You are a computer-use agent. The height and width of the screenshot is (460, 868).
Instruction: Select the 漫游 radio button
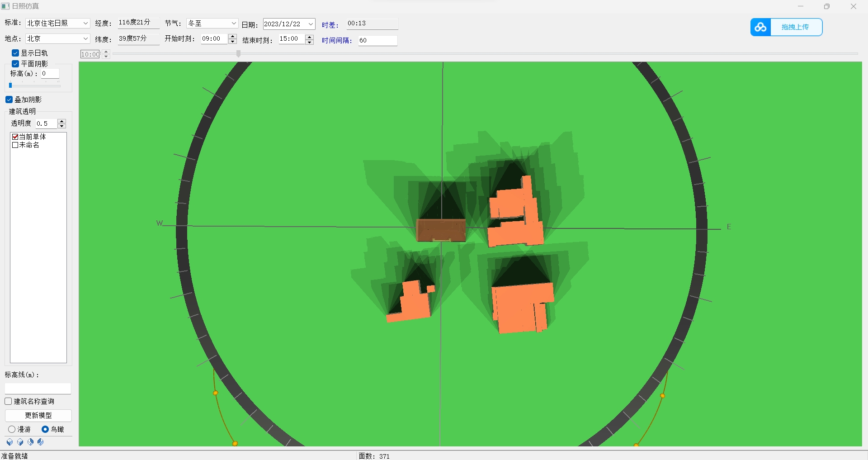coord(12,429)
